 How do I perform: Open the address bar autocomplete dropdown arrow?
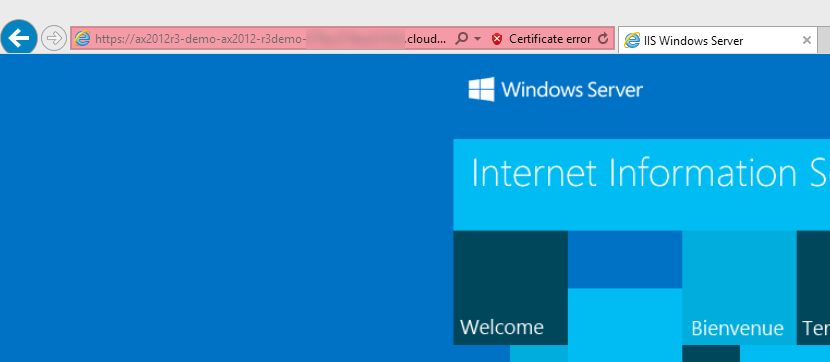pyautogui.click(x=477, y=39)
